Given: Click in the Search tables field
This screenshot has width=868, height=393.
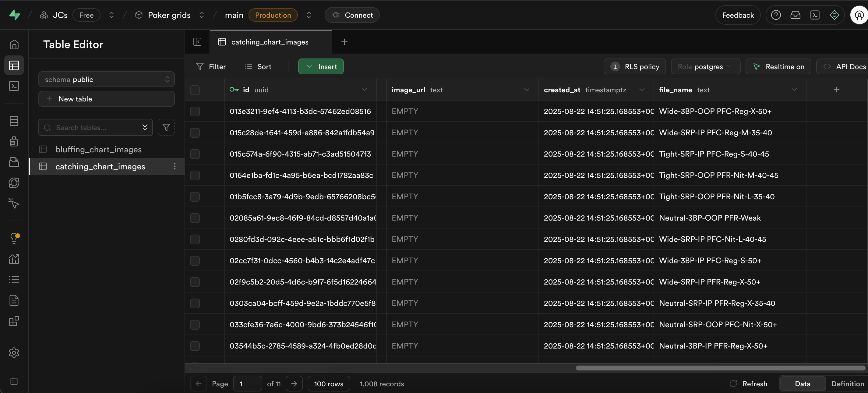Looking at the screenshot, I should (96, 127).
